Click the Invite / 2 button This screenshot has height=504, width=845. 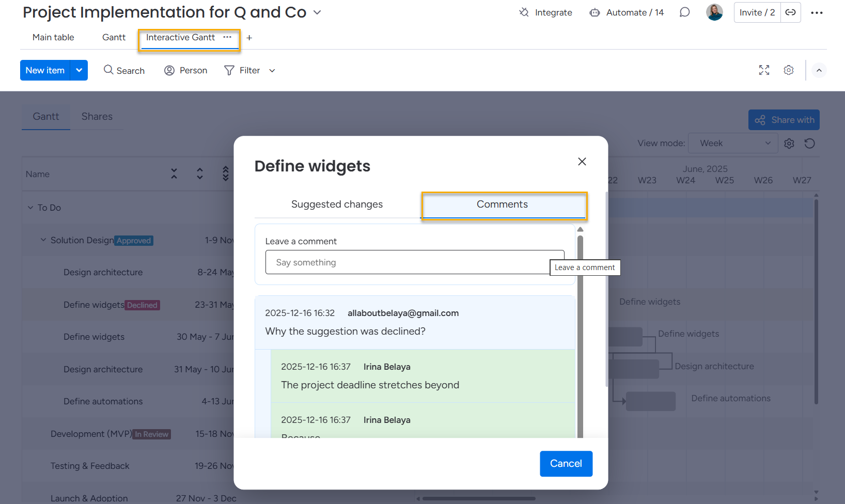tap(757, 12)
